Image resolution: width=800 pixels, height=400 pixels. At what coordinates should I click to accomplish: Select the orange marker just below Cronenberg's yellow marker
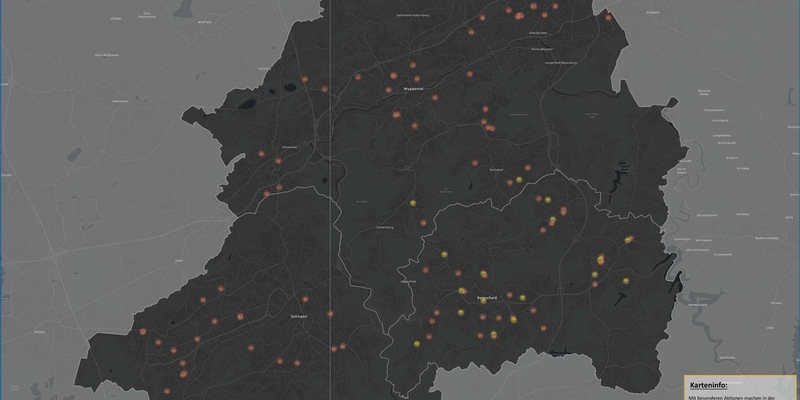424,223
